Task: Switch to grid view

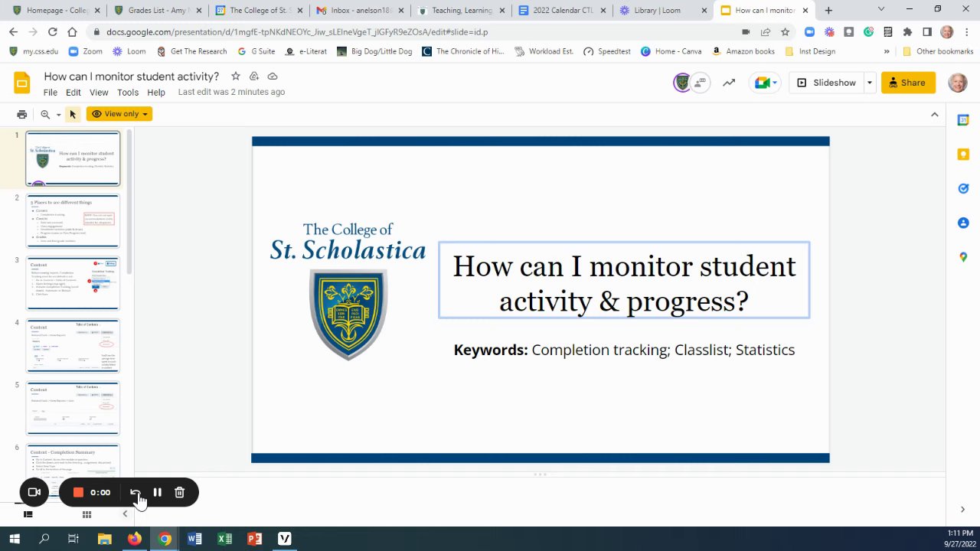Action: (87, 514)
